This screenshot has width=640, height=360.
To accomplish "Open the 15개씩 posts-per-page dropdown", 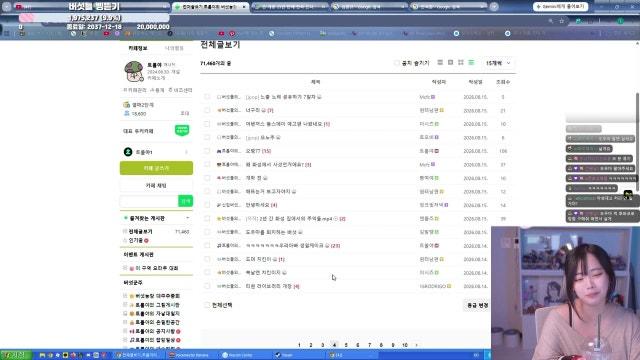I will coord(498,63).
